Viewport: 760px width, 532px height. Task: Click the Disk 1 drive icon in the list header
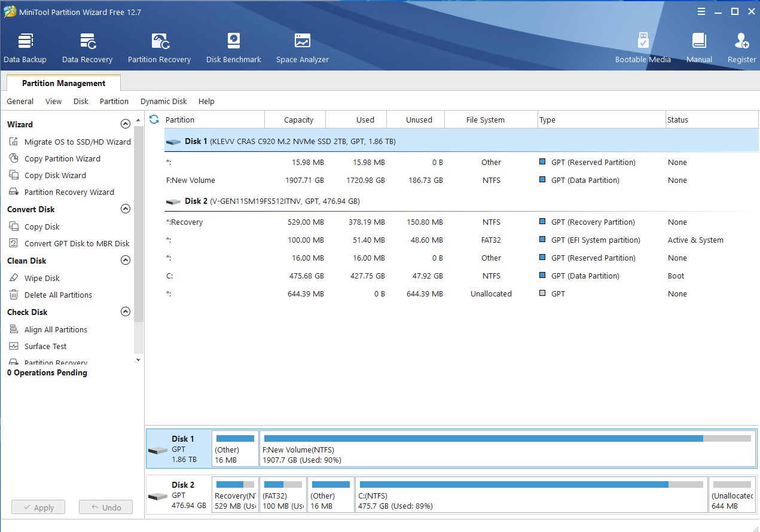173,142
